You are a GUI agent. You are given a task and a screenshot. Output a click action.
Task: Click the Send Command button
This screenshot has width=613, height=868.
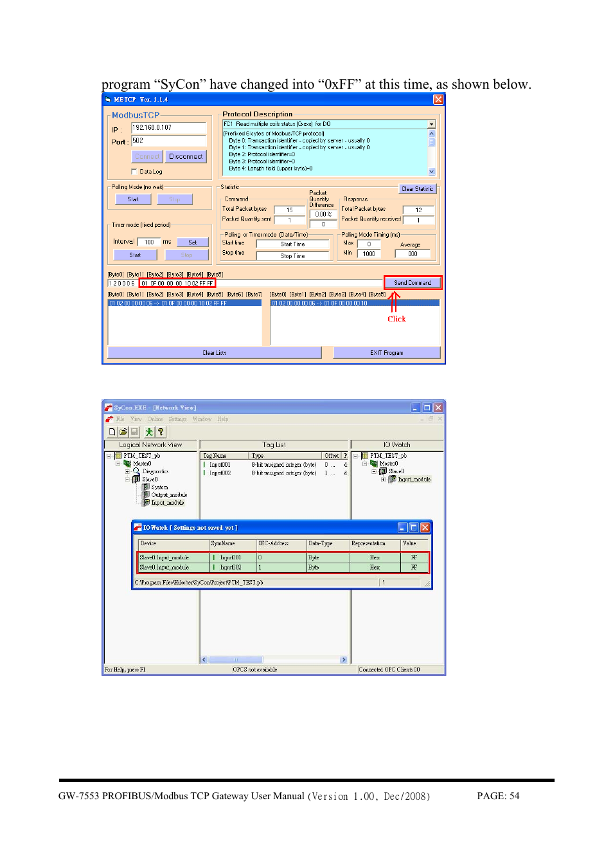(413, 283)
